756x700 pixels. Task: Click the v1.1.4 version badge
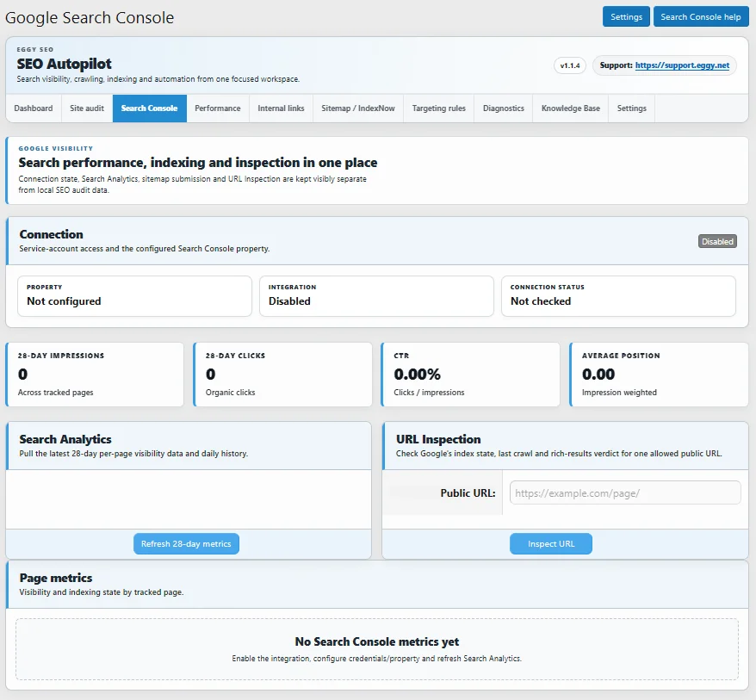click(x=570, y=65)
